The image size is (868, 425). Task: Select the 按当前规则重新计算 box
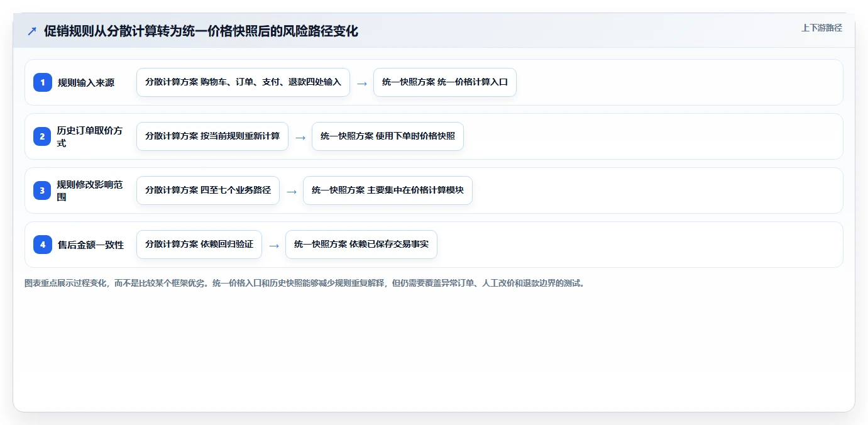coord(212,136)
